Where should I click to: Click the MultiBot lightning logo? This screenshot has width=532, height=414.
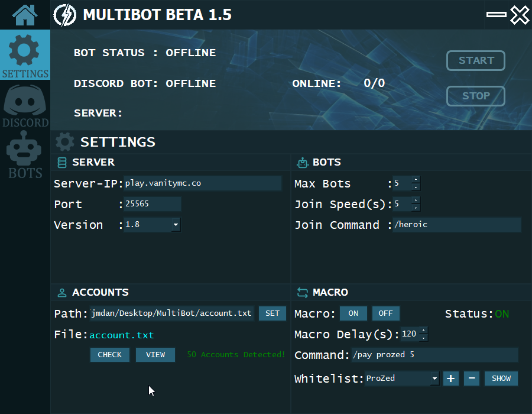[x=65, y=15]
